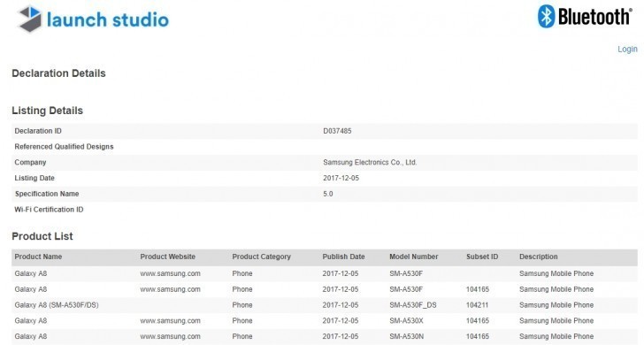Click the Model Number column header
The height and width of the screenshot is (345, 644).
coord(414,257)
